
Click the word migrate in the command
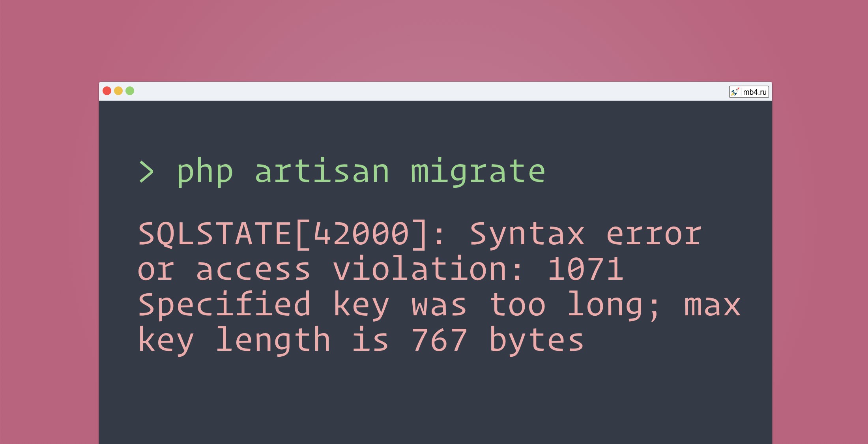pos(478,172)
